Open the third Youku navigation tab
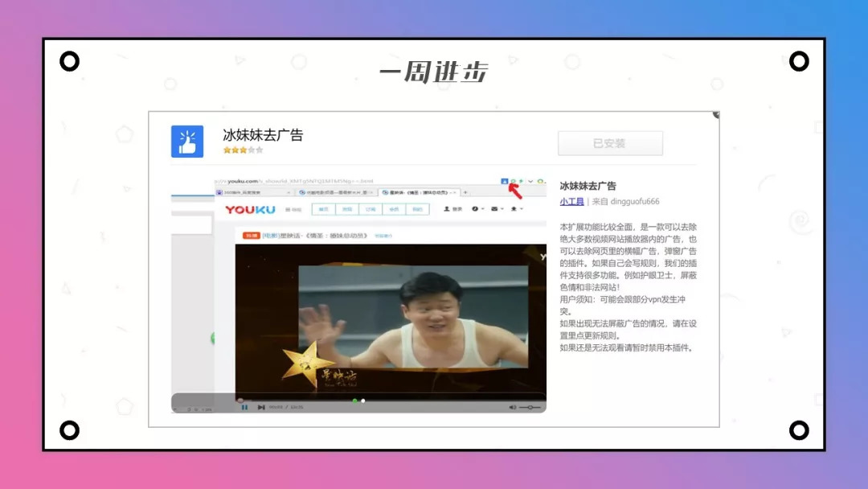The width and height of the screenshot is (868, 489). (x=371, y=209)
